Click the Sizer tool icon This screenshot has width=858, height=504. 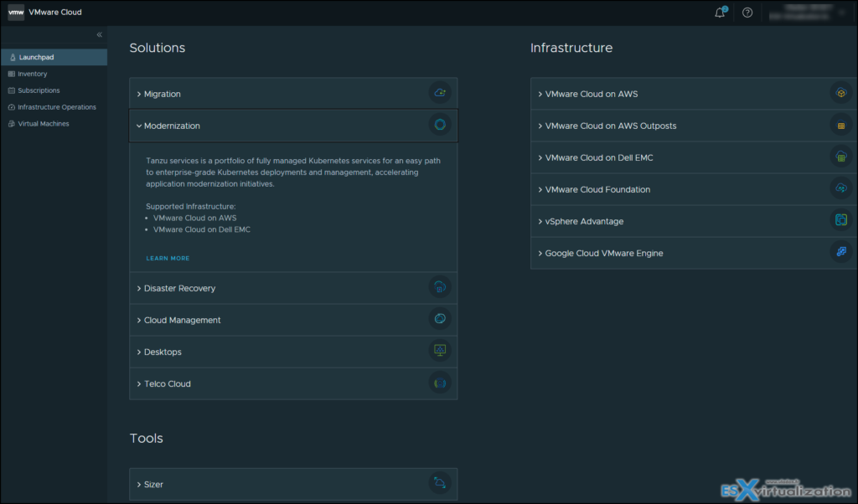tap(440, 482)
